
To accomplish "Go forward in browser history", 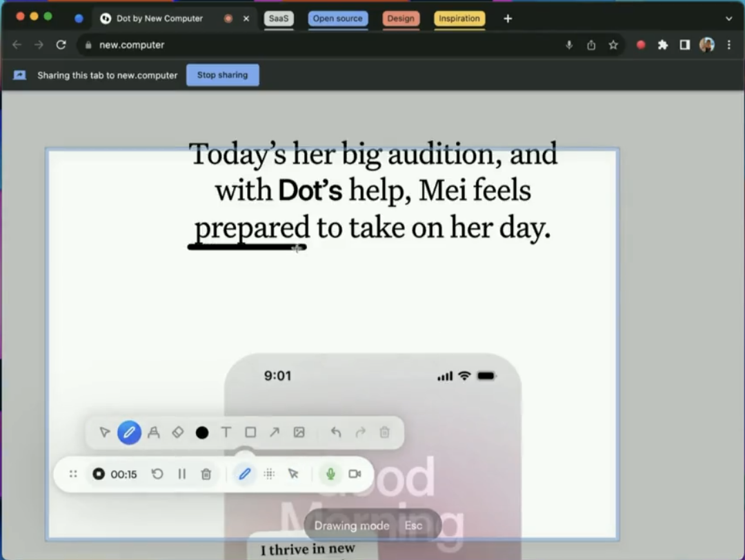I will (39, 45).
